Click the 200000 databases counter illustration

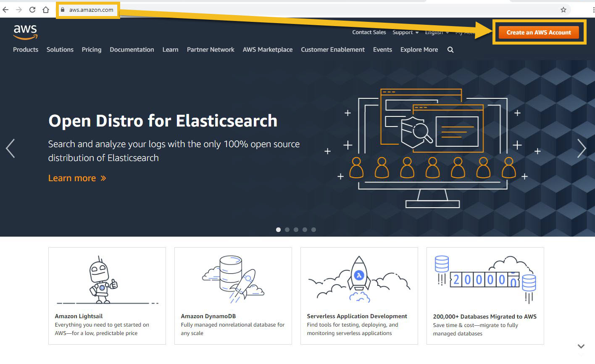point(485,279)
